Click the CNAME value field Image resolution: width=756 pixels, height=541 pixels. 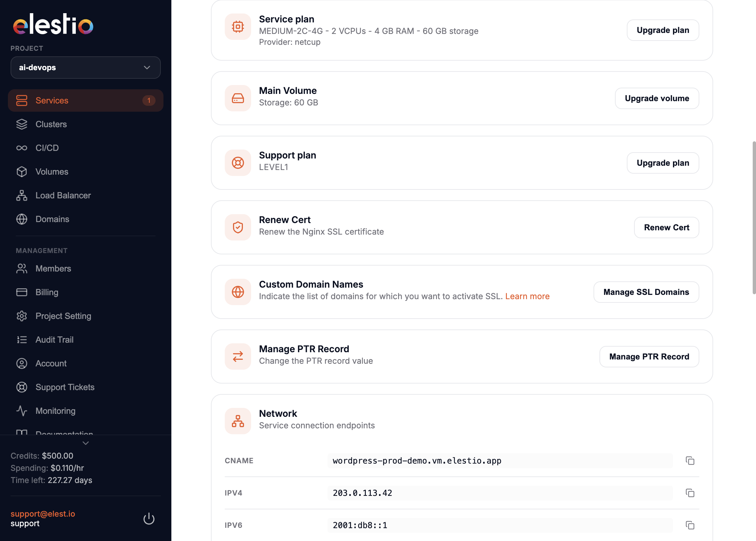(x=500, y=461)
